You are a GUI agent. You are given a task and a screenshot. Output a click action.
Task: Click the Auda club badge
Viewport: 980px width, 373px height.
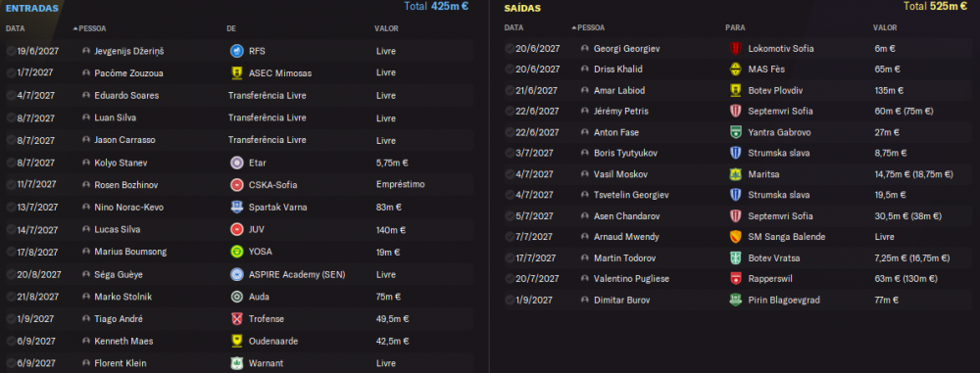tap(236, 297)
